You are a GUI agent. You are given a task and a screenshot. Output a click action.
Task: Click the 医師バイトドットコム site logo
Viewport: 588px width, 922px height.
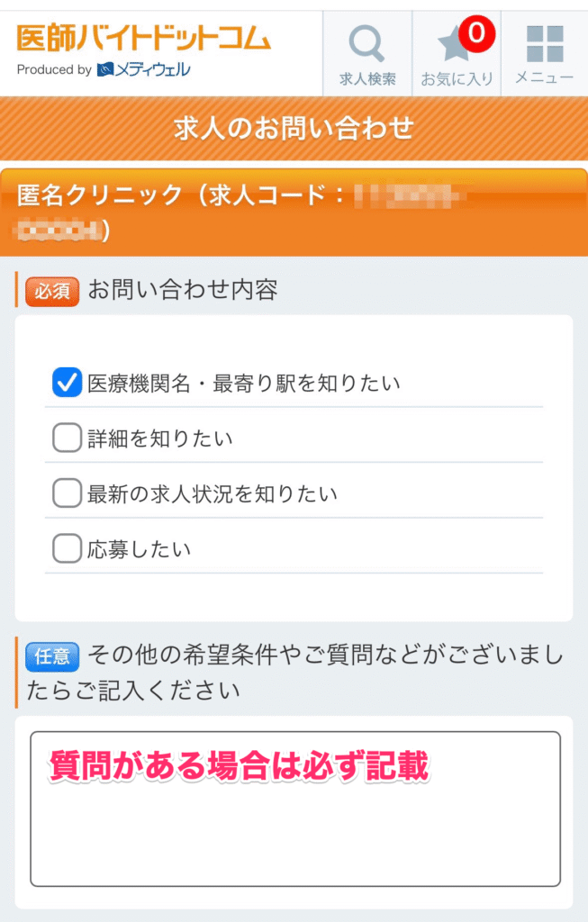[x=143, y=39]
